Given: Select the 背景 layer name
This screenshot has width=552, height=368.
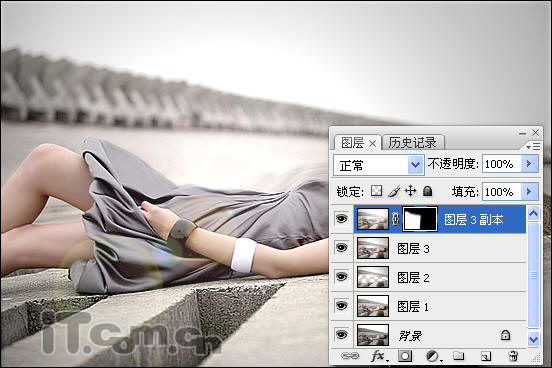Looking at the screenshot, I should pos(410,336).
